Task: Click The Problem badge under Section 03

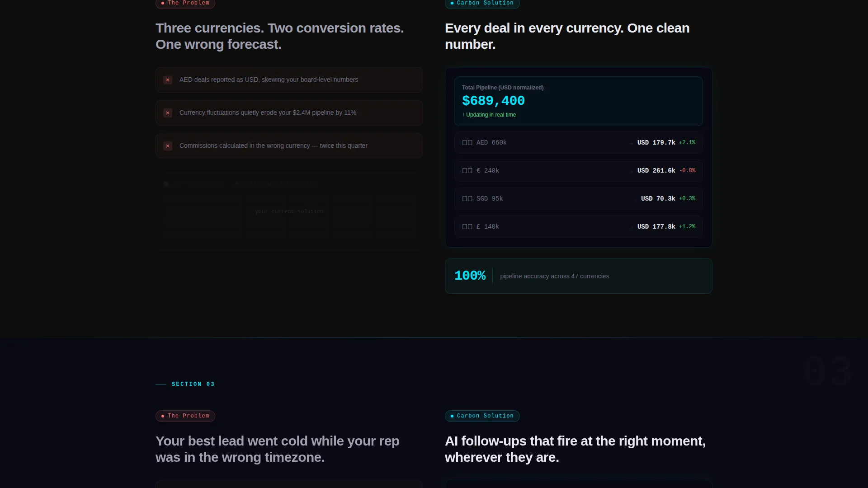Action: (x=185, y=416)
